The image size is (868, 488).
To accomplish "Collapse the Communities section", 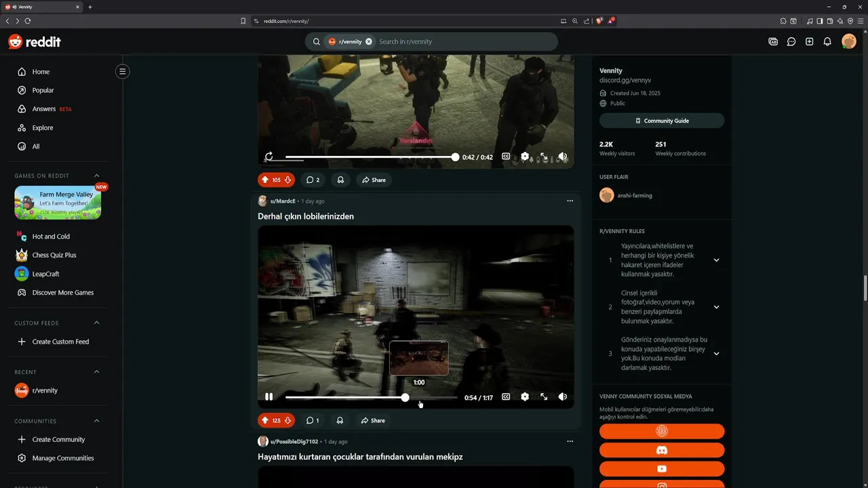I will (x=96, y=421).
